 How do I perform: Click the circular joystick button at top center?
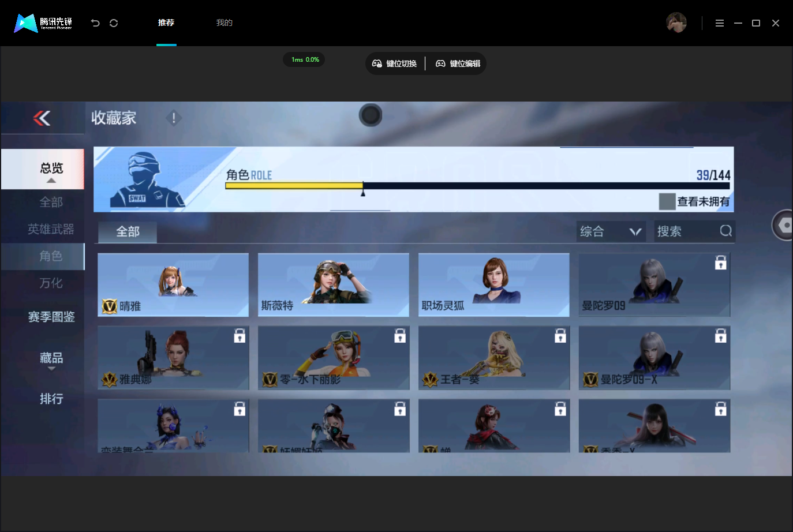pyautogui.click(x=371, y=115)
